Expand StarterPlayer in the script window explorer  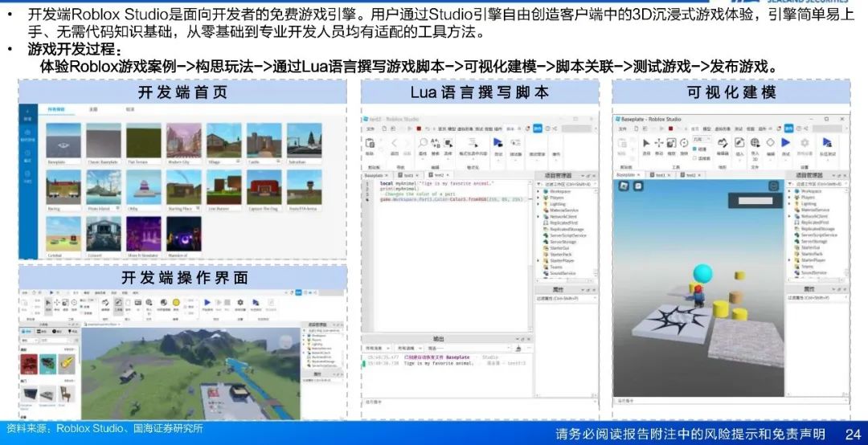pos(538,260)
